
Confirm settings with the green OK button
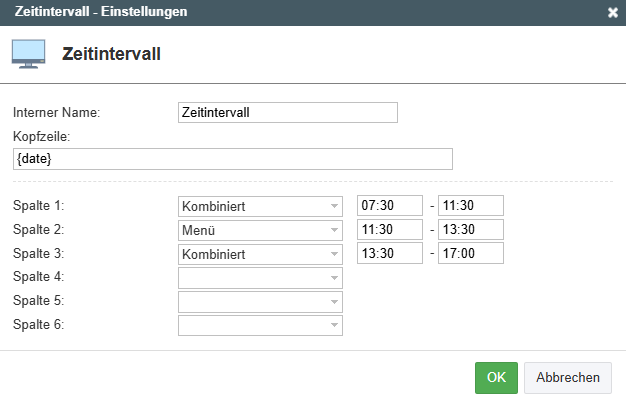496,378
